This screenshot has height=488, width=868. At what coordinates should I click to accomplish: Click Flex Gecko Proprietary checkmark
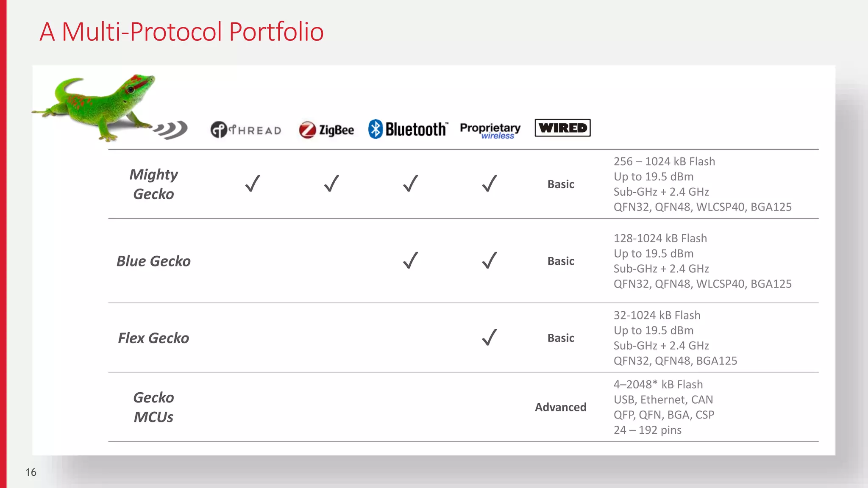[x=490, y=338]
